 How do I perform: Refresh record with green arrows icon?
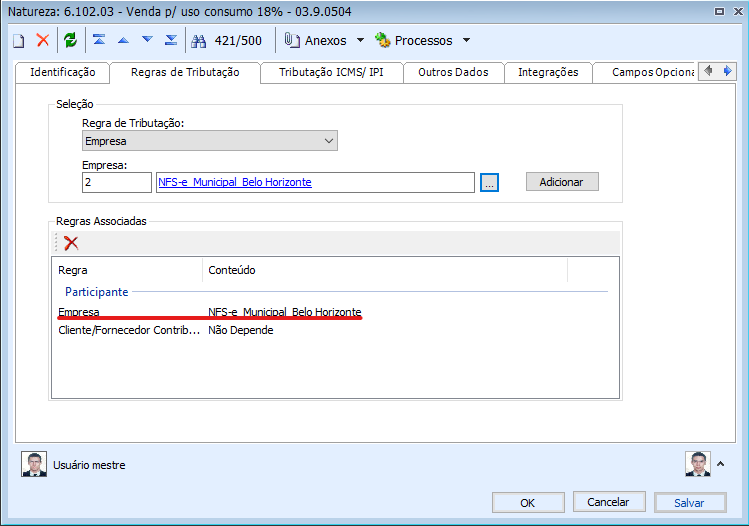tap(70, 40)
